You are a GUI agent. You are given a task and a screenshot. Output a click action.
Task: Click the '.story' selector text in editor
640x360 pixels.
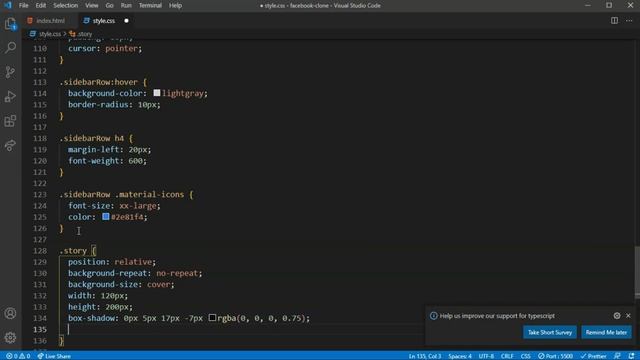[73, 251]
